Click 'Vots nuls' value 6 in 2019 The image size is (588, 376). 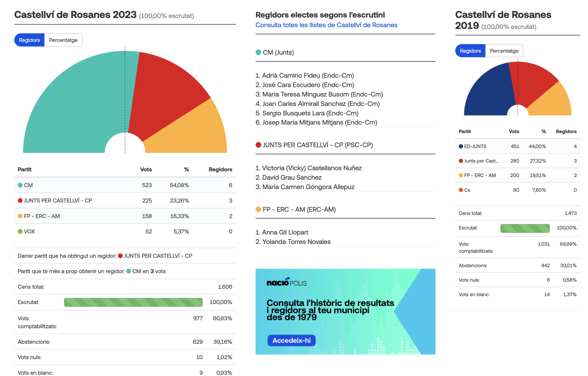point(548,280)
